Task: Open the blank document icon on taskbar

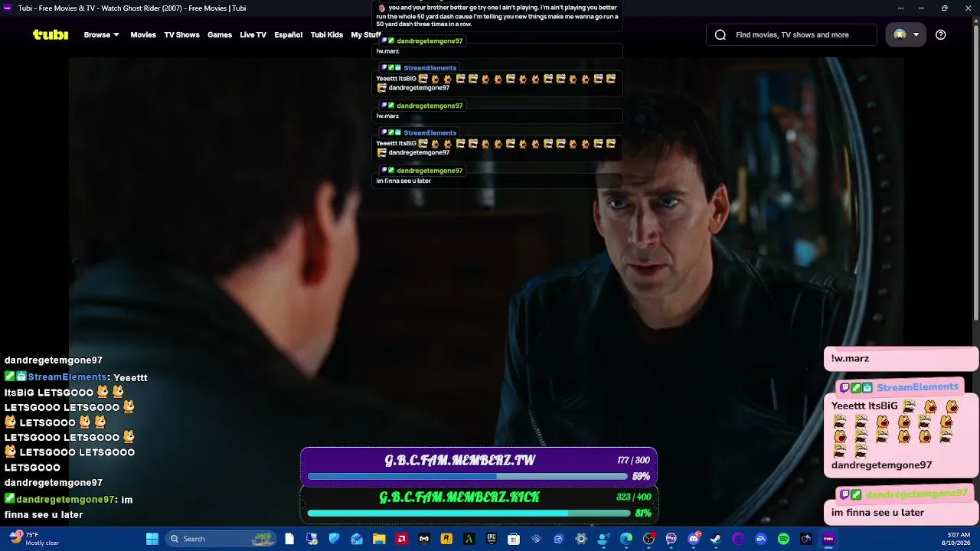Action: (x=289, y=539)
